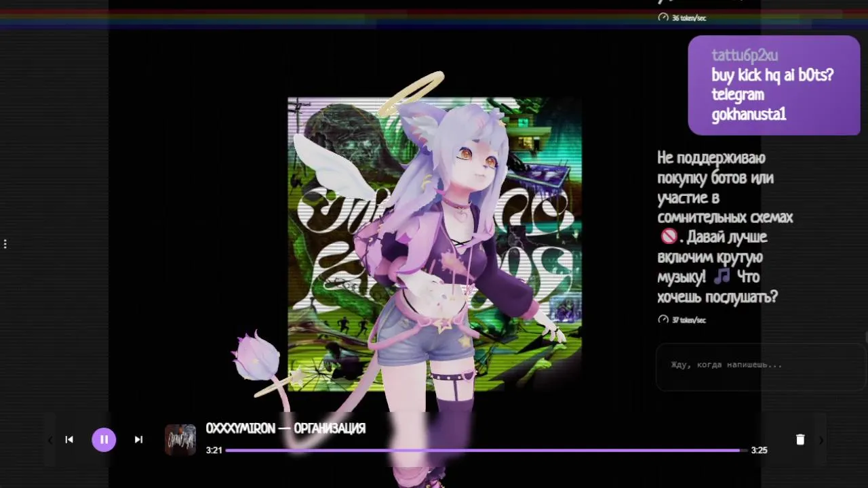Click the purple chat bubble message

click(x=774, y=85)
